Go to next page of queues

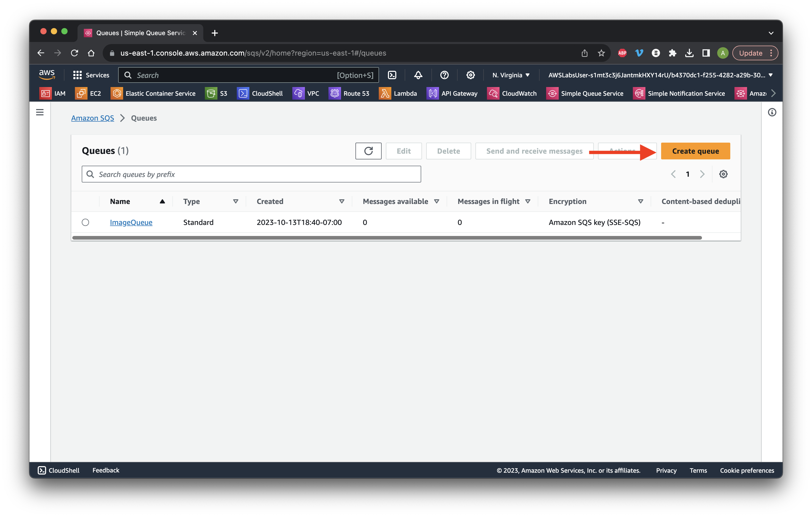click(x=702, y=174)
